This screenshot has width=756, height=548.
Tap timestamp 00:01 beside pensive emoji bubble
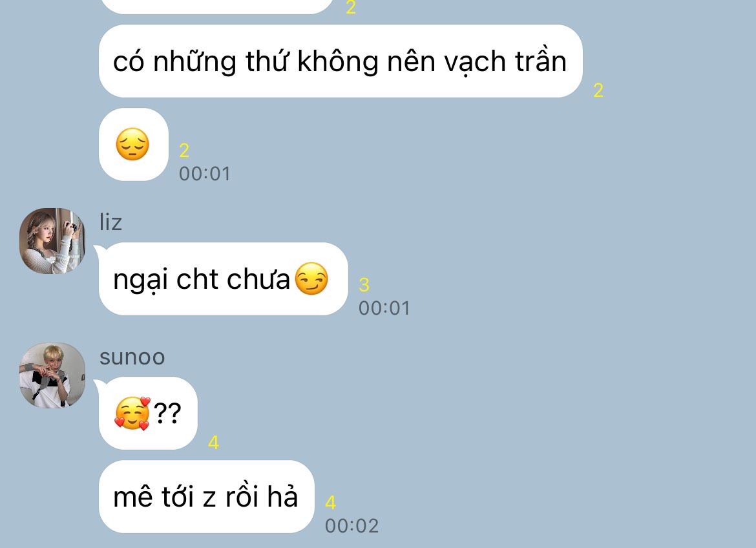click(x=205, y=174)
